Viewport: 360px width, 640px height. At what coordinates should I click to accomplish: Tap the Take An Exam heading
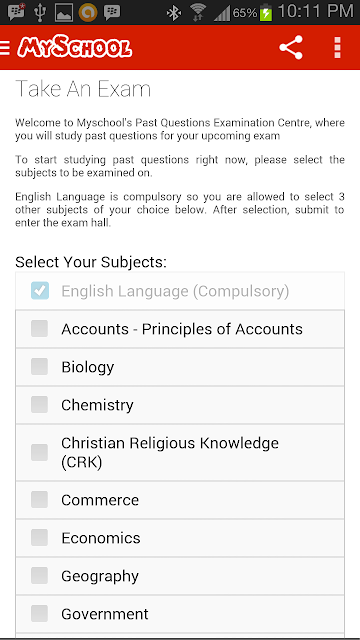83,89
